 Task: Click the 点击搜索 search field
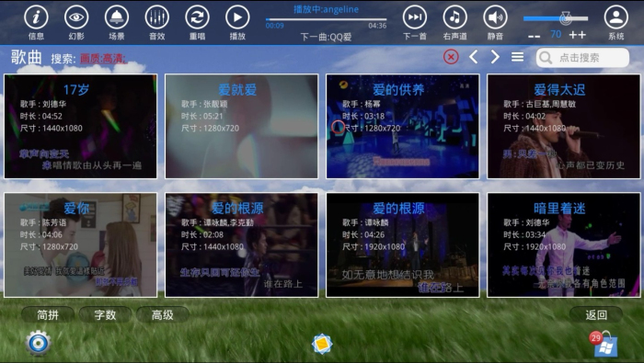[582, 57]
